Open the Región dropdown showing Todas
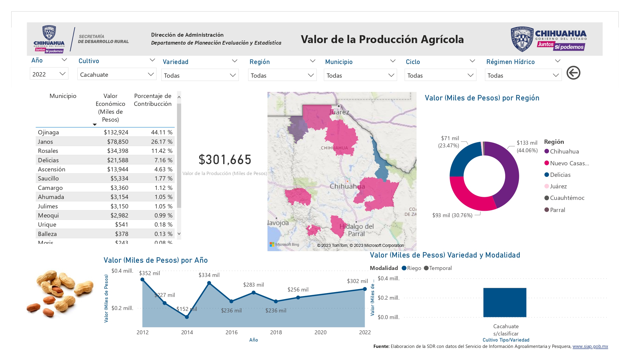630x364 pixels. pyautogui.click(x=282, y=75)
